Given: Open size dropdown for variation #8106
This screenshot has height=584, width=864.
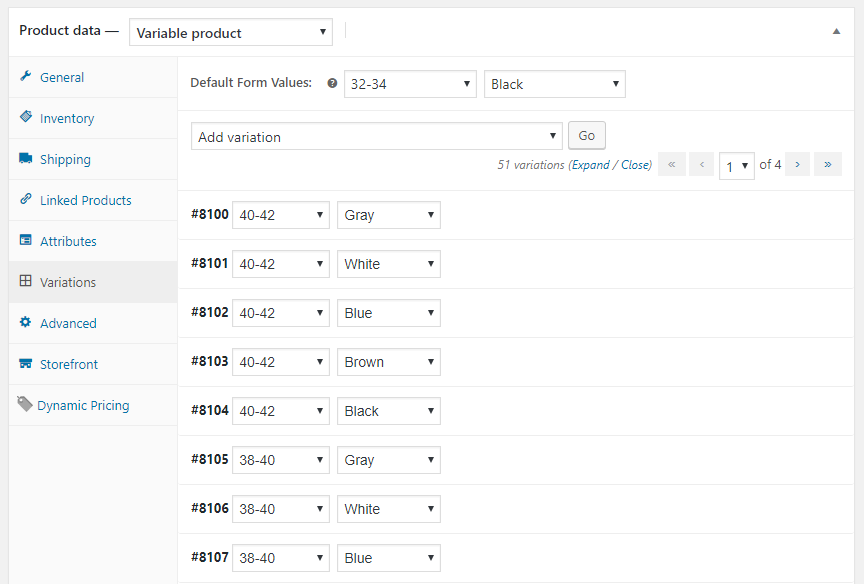Looking at the screenshot, I should pyautogui.click(x=281, y=509).
